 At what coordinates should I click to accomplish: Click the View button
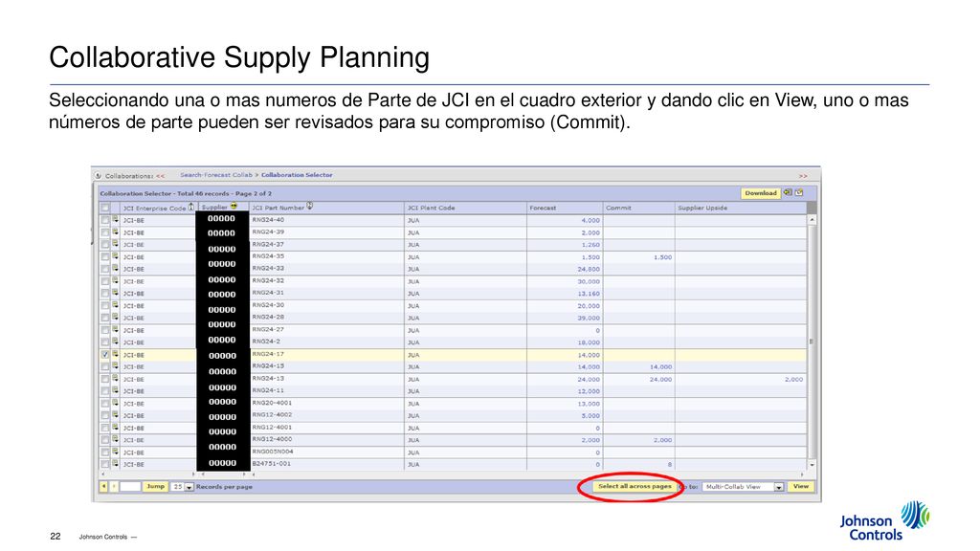click(801, 486)
